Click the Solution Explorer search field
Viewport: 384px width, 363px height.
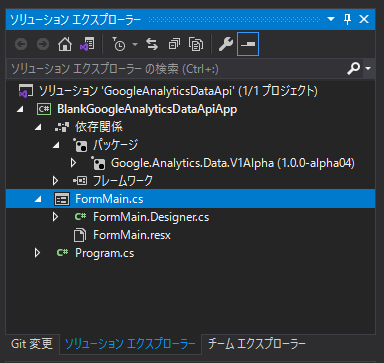coord(177,69)
